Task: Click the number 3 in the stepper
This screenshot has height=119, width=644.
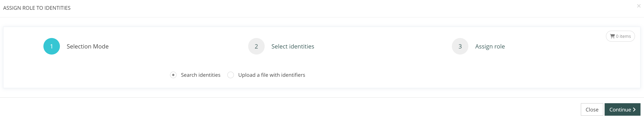Action: pos(460,46)
